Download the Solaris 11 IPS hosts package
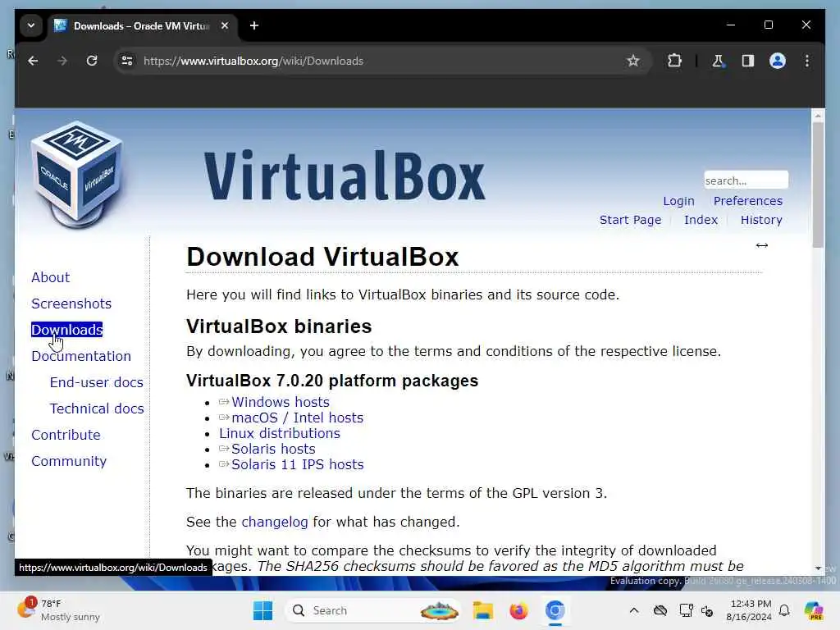Image resolution: width=840 pixels, height=630 pixels. pyautogui.click(x=297, y=464)
